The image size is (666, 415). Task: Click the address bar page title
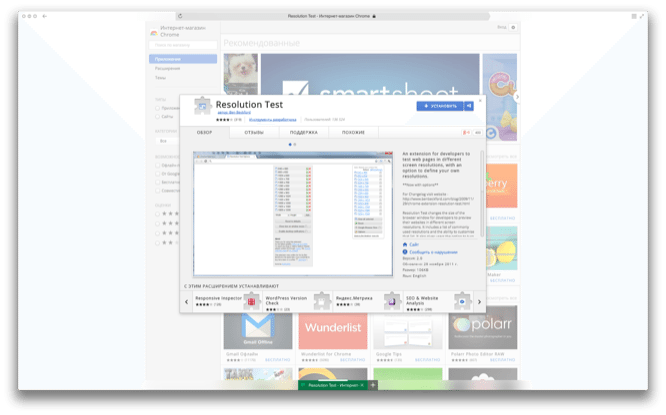(329, 16)
